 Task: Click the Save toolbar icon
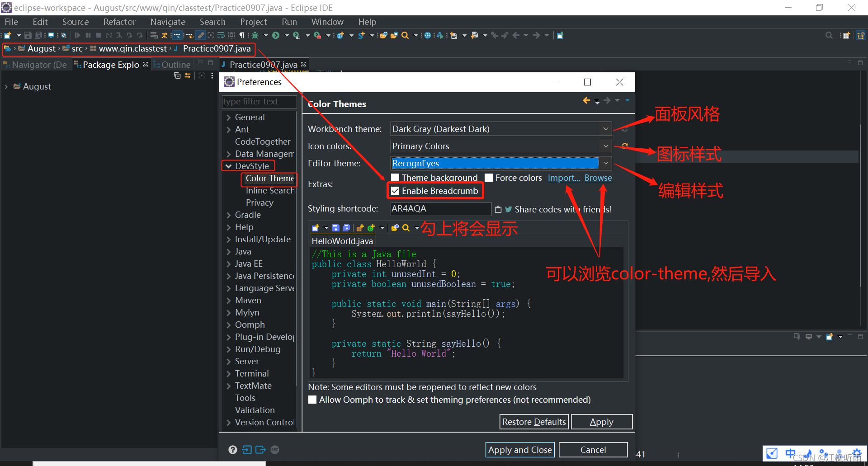(x=28, y=35)
